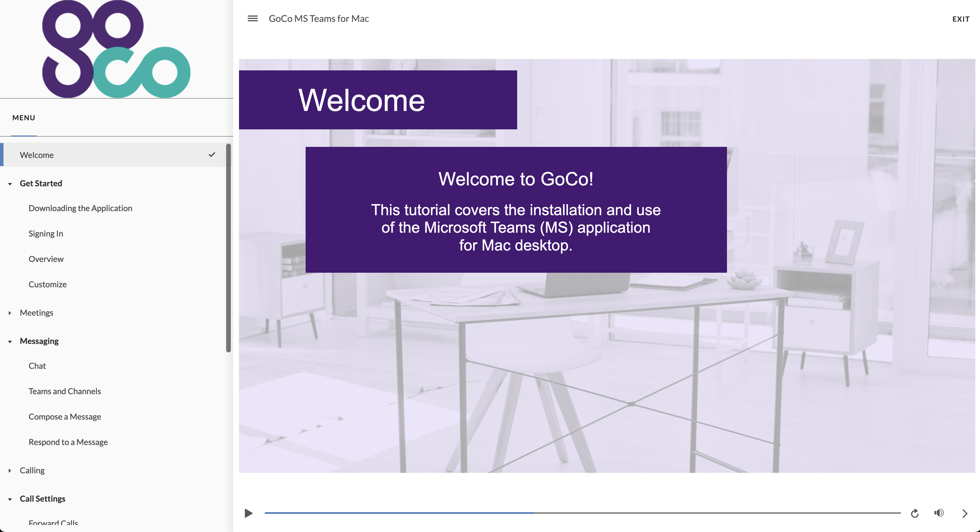Click the purple Welcome slide heading
The image size is (980, 532).
pos(378,100)
